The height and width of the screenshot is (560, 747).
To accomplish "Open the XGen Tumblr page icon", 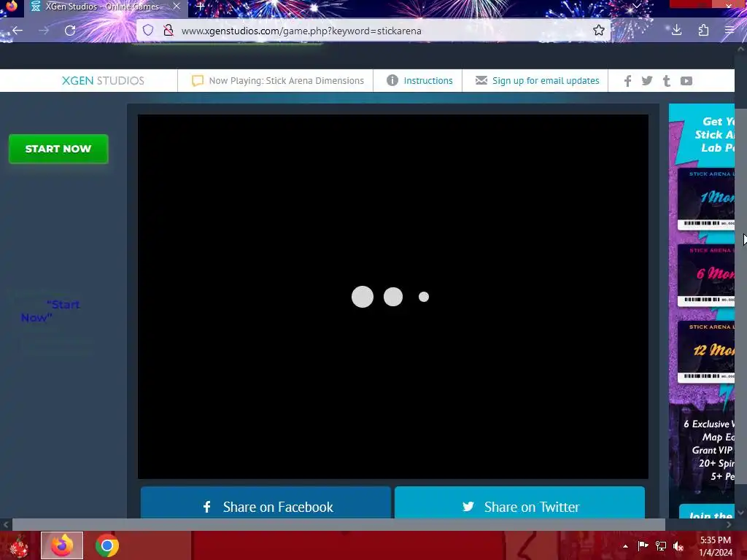I will (x=667, y=80).
